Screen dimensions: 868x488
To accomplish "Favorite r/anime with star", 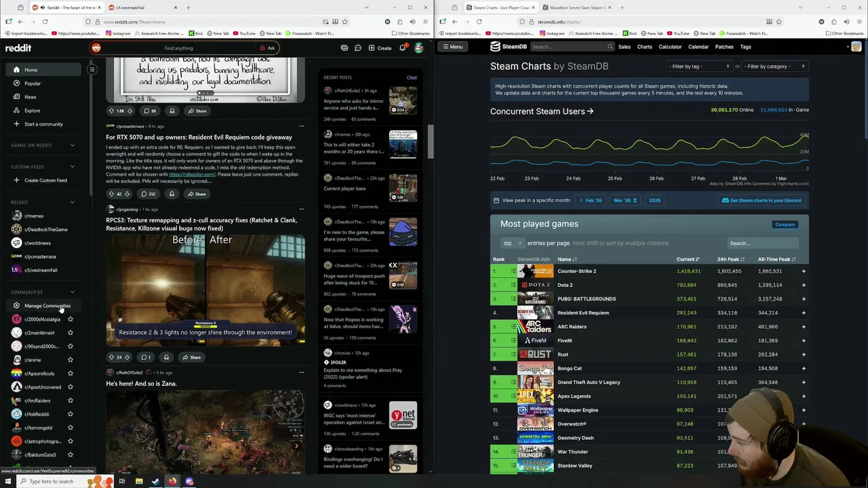I will [x=70, y=360].
